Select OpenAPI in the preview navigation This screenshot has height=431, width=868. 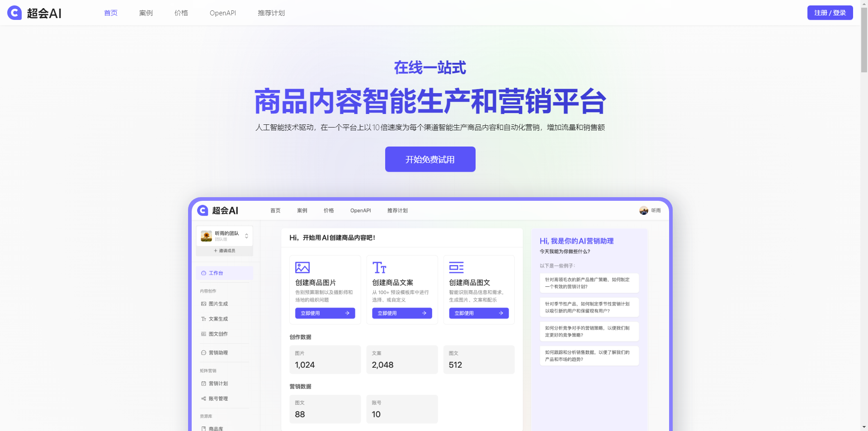point(360,210)
